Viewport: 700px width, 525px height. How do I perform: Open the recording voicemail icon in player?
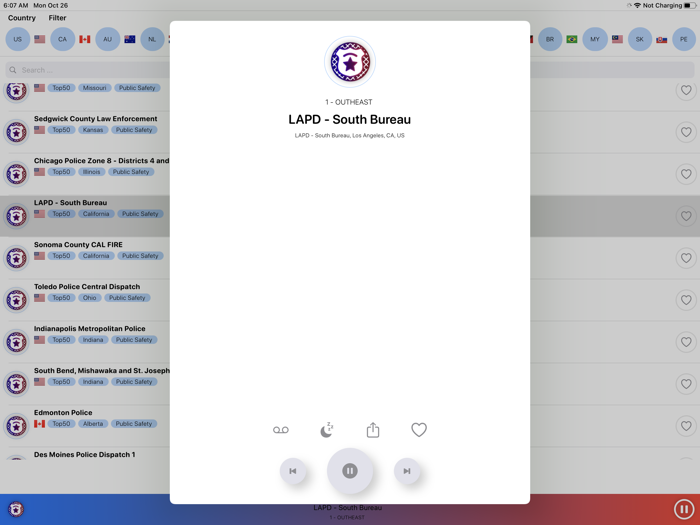[x=281, y=430]
